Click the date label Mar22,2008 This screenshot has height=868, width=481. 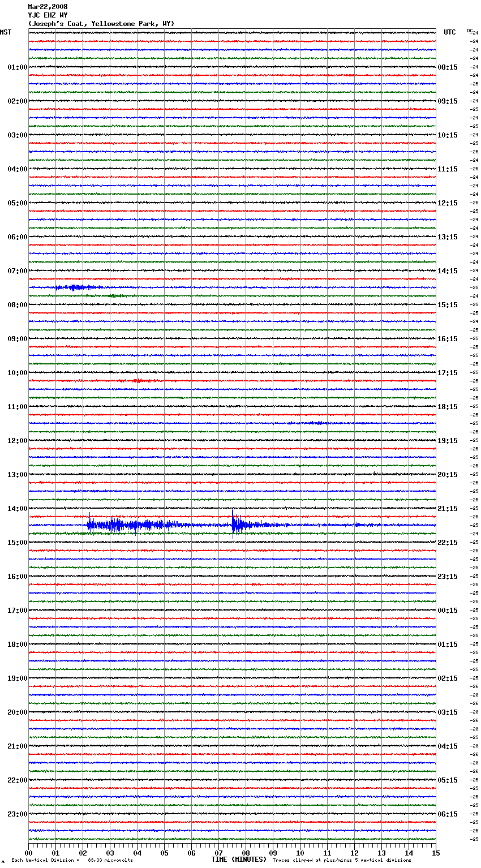[48, 7]
